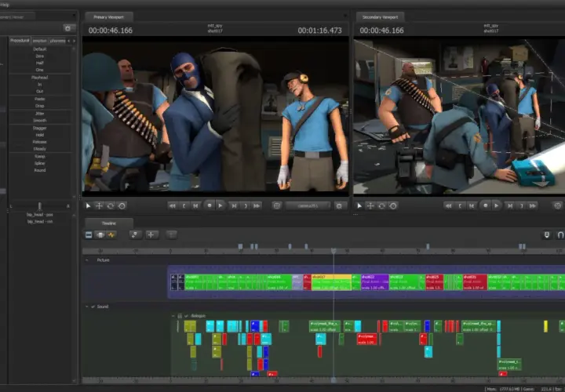Toggle the magnet snapping icon in Timeline
Viewport: 565px width, 392px height.
(x=560, y=235)
